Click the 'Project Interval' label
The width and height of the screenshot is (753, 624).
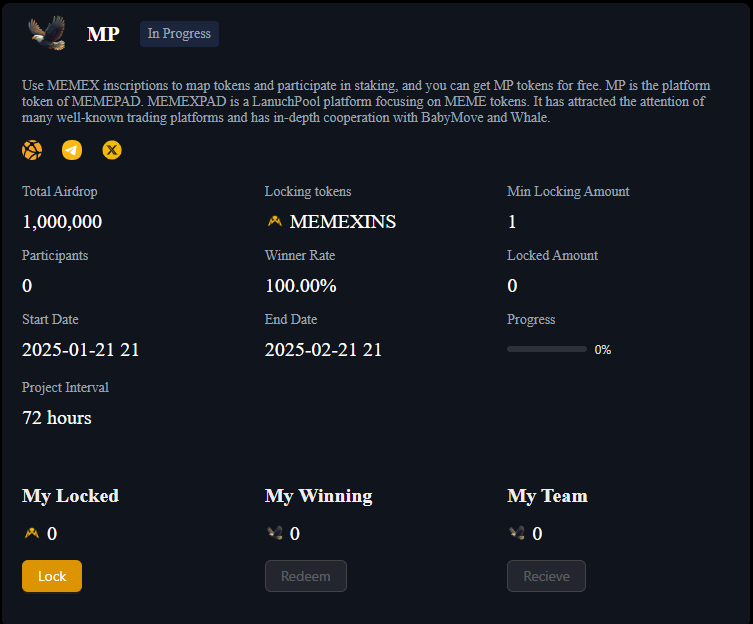(x=65, y=387)
